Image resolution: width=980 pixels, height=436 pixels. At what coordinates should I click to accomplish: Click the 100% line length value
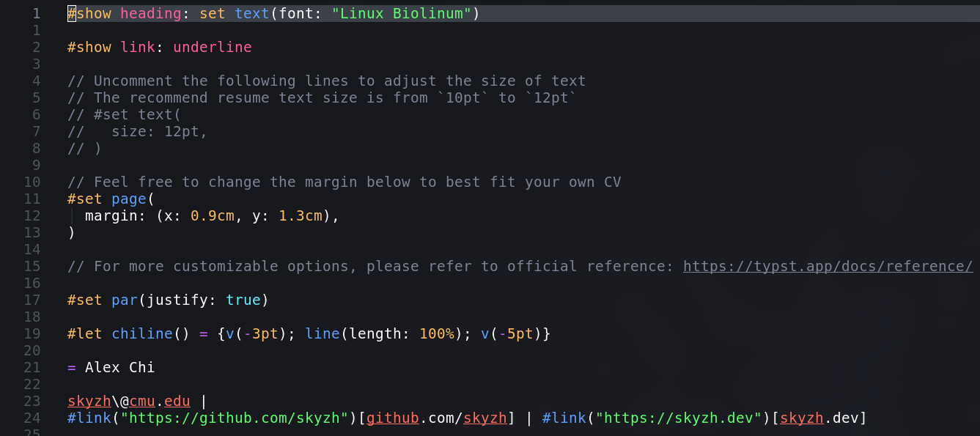coord(437,333)
